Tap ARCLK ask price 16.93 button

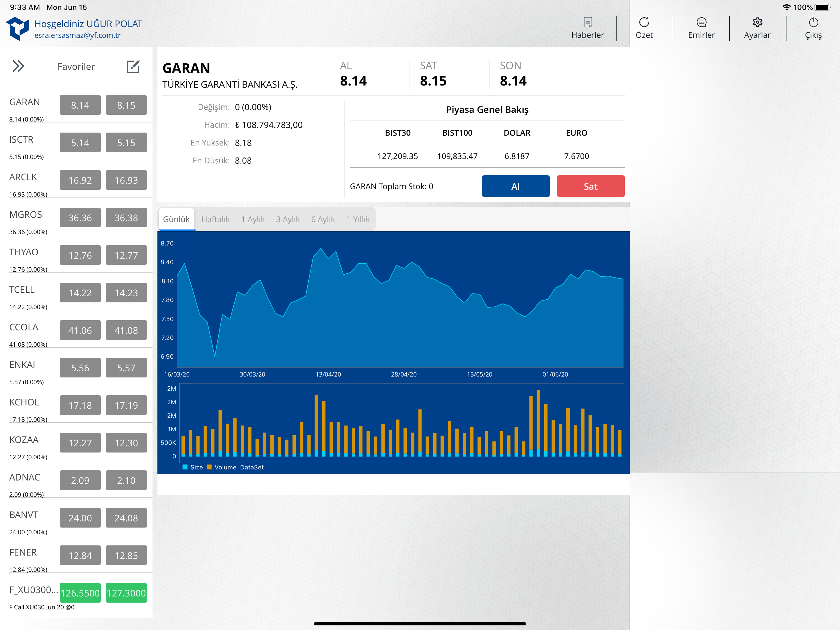[126, 180]
